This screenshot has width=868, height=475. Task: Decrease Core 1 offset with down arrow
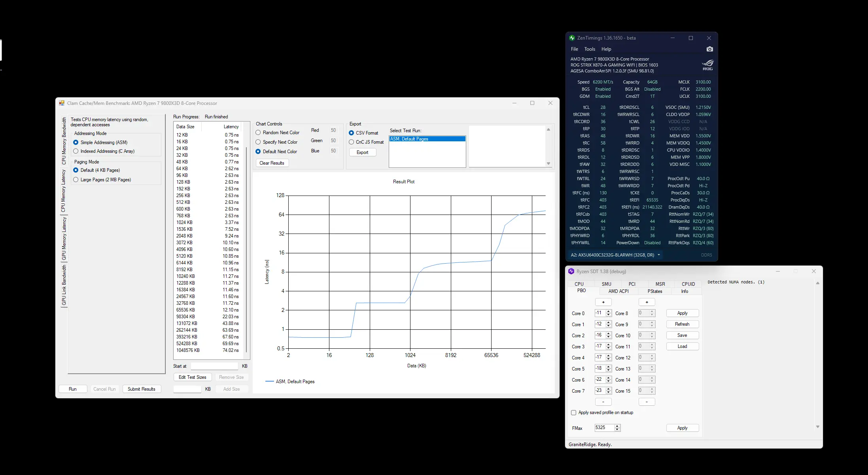tap(609, 326)
